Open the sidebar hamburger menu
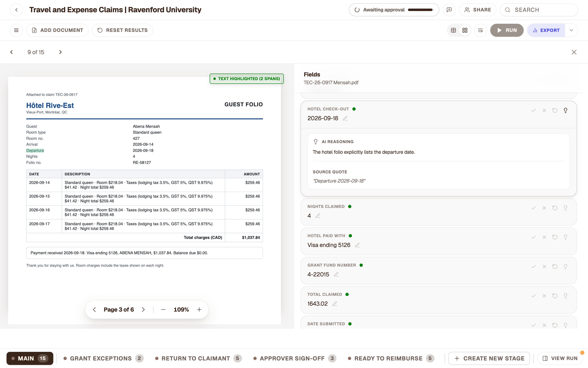The image size is (588, 368). pos(16,30)
